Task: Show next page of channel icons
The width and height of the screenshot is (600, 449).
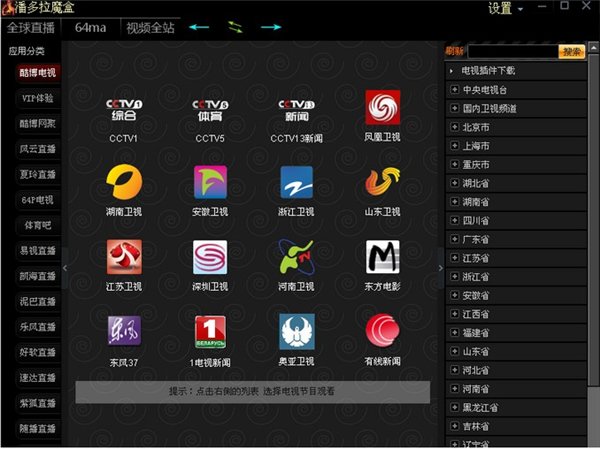Action: coord(441,268)
